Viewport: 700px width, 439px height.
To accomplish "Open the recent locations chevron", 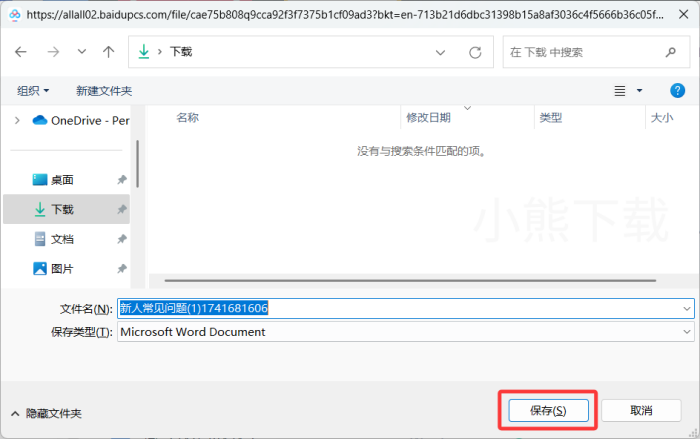I will 82,52.
